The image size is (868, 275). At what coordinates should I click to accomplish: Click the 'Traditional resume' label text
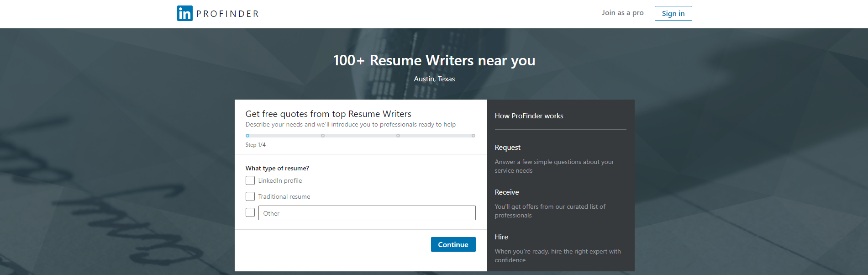tap(284, 196)
